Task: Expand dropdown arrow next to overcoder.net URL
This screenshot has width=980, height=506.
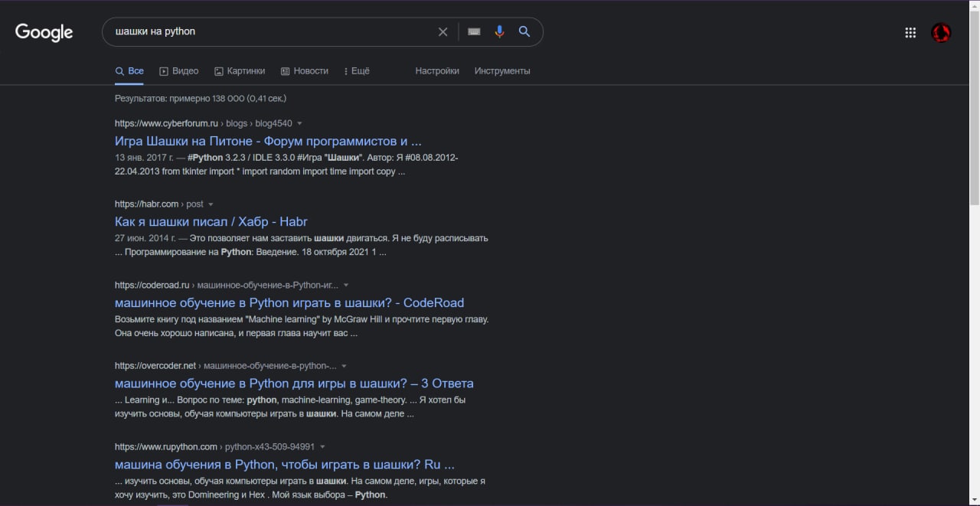Action: coord(344,366)
